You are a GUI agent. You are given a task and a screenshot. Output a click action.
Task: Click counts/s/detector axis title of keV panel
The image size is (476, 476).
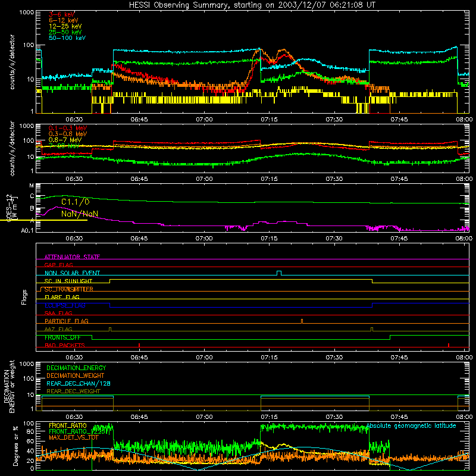click(12, 62)
